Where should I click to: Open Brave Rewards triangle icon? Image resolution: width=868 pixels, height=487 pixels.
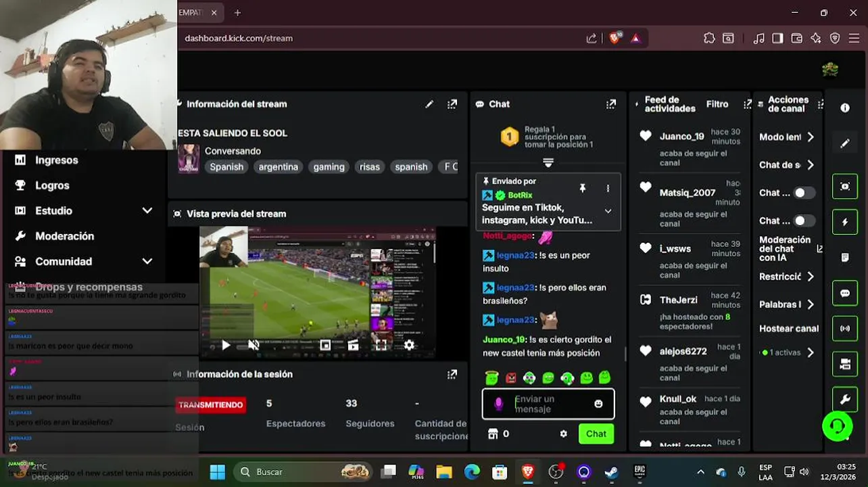(635, 39)
